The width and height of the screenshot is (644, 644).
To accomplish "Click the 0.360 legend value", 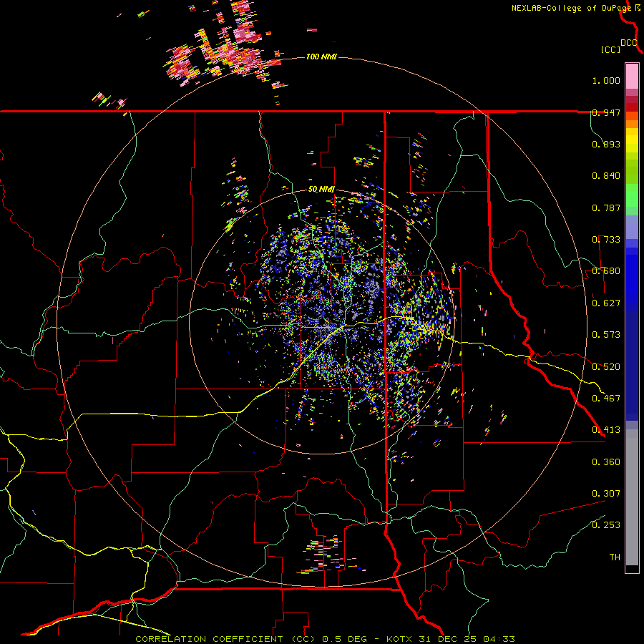I will (606, 462).
